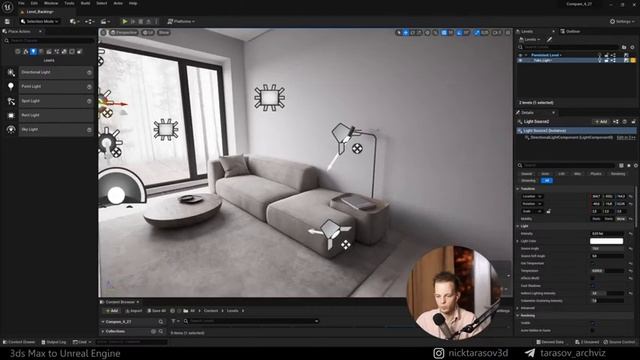
Task: Open the Window menu
Action: pyautogui.click(x=51, y=3)
